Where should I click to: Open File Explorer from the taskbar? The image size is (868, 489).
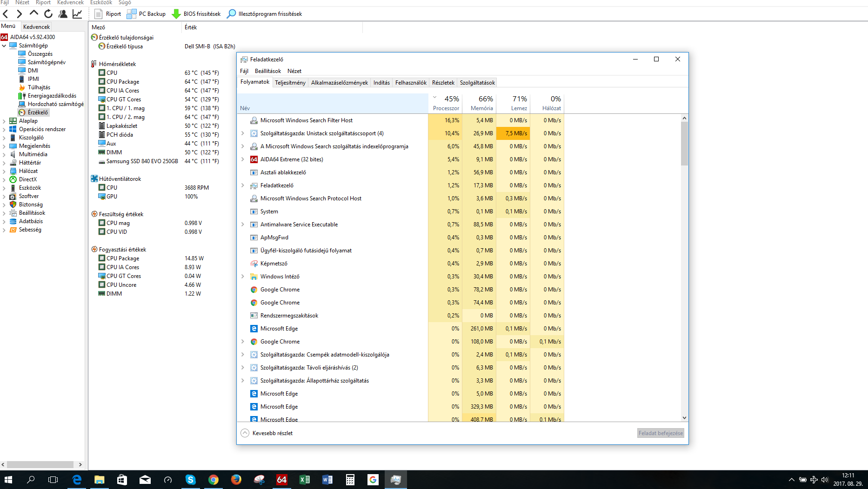coord(100,480)
